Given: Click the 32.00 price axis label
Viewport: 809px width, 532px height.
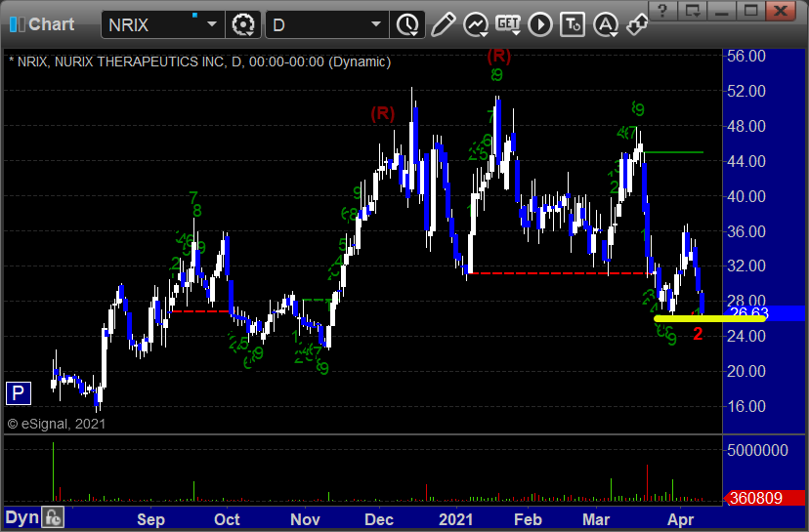Looking at the screenshot, I should 746,266.
